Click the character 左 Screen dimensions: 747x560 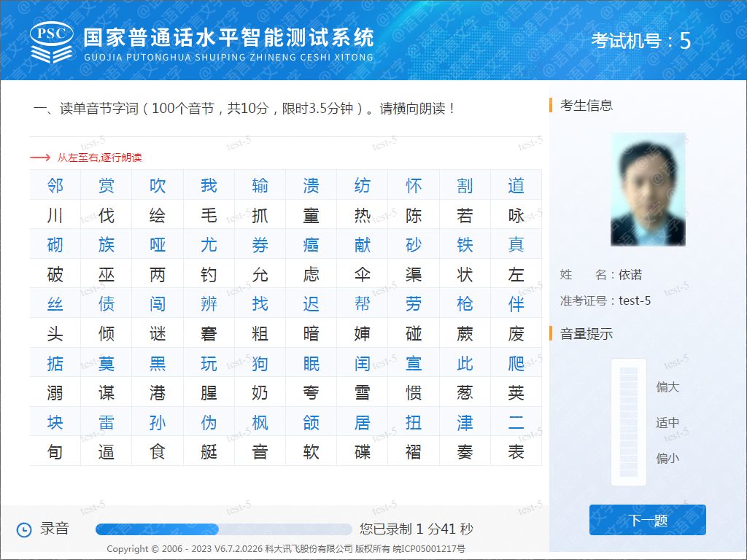[516, 274]
